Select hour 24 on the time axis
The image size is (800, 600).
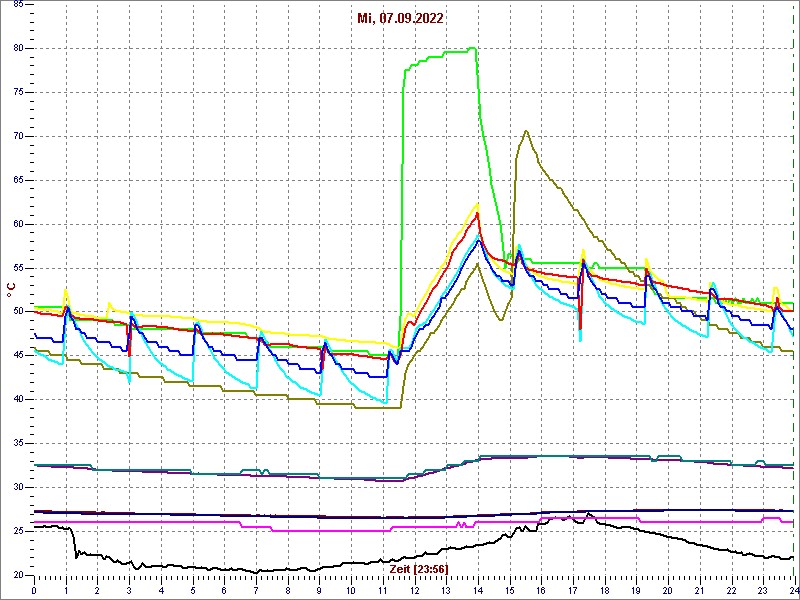point(792,590)
